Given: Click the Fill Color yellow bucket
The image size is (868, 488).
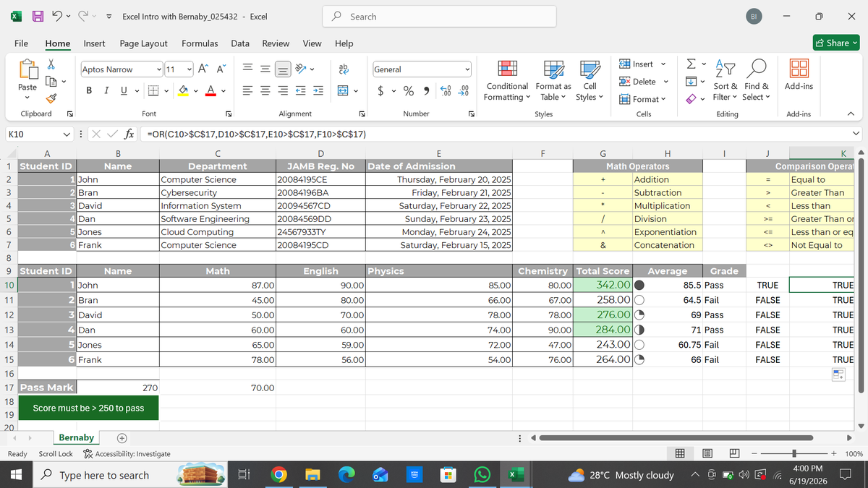Looking at the screenshot, I should 184,91.
